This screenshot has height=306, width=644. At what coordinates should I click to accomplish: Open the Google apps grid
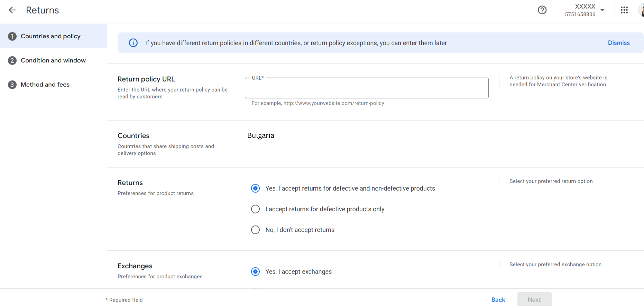coord(624,10)
